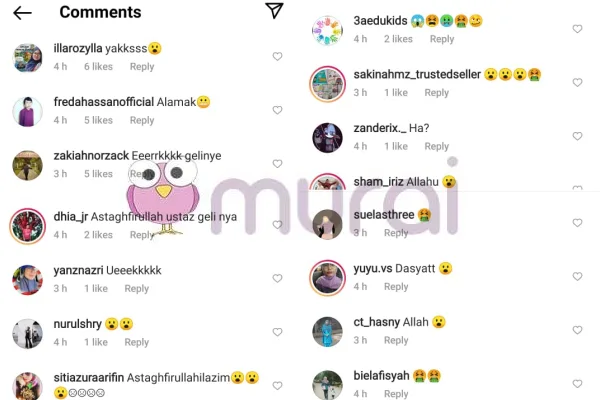Like the 3aedukids emoji comment

click(577, 29)
